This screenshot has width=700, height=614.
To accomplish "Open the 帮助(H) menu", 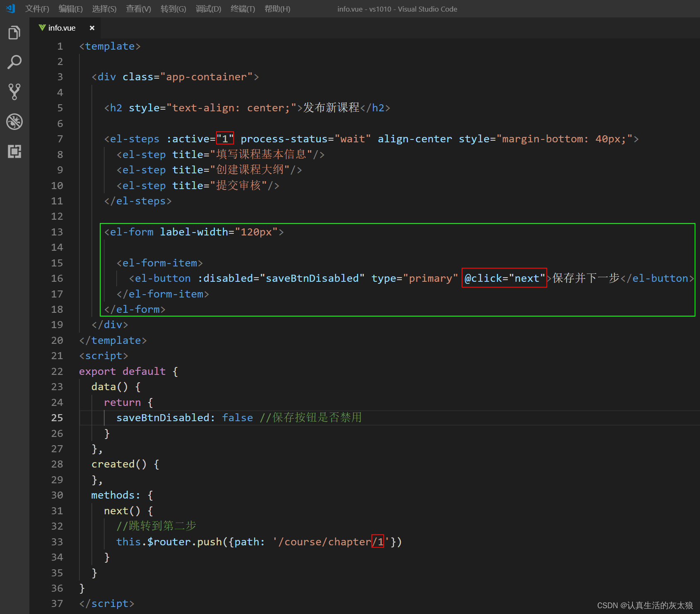I will (x=277, y=9).
